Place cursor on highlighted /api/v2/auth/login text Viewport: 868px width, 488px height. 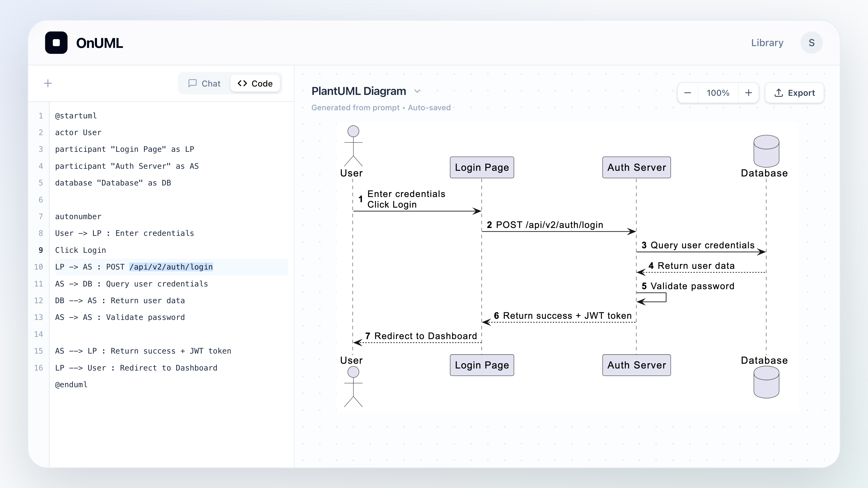coord(171,267)
